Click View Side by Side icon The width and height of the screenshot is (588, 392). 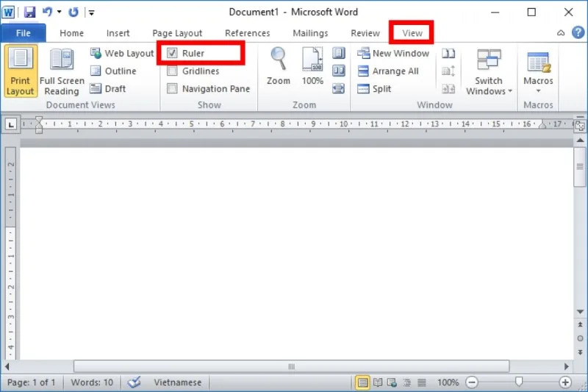coord(448,53)
